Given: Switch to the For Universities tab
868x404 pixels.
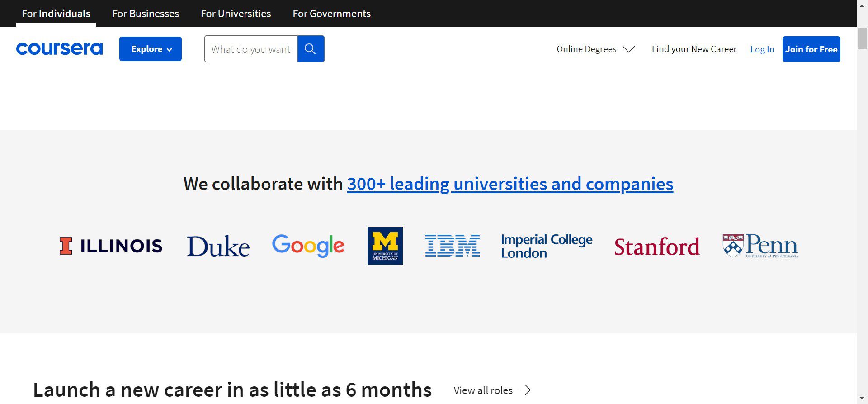Looking at the screenshot, I should pos(236,14).
